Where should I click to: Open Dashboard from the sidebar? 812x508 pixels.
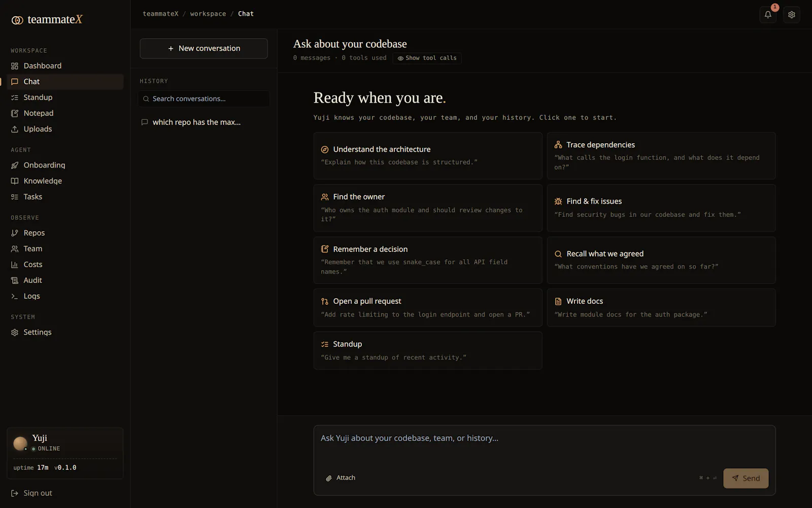tap(65, 66)
